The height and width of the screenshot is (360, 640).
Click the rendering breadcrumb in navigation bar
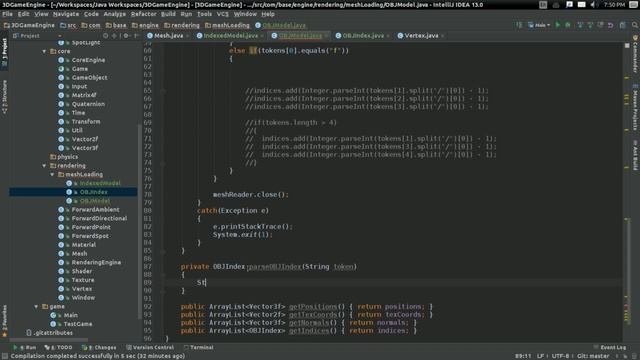pos(182,25)
